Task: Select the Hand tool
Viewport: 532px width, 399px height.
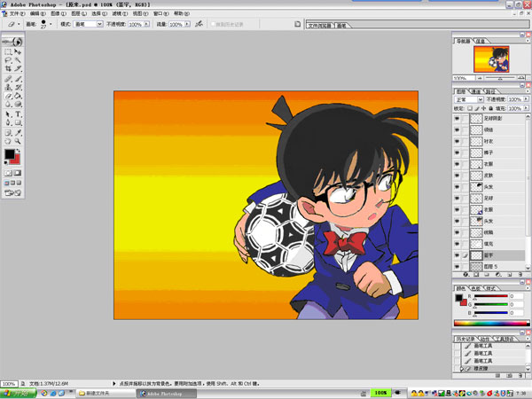Action: click(8, 141)
